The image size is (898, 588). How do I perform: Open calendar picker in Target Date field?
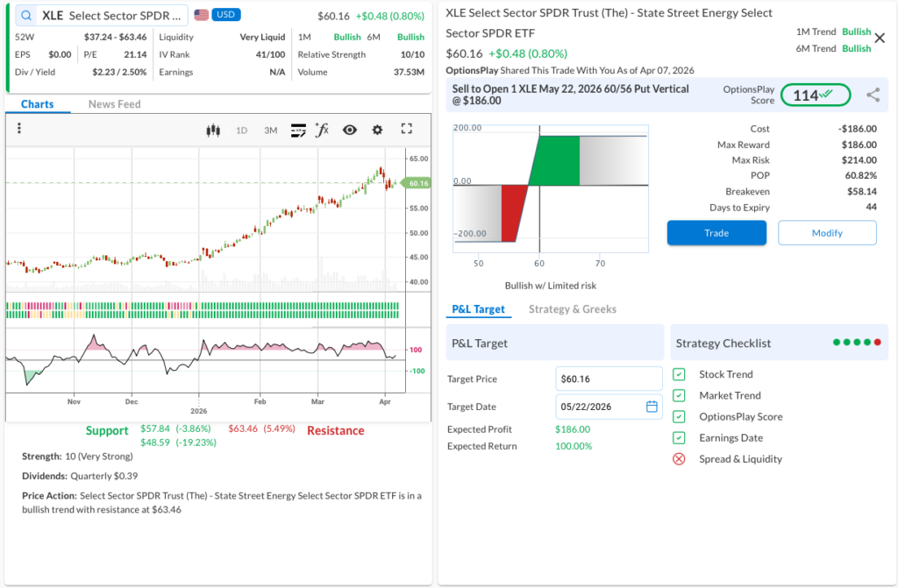click(x=652, y=407)
